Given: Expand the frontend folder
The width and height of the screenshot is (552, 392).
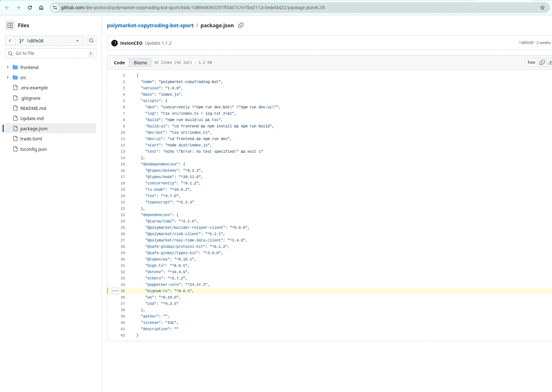Looking at the screenshot, I should click(x=8, y=67).
